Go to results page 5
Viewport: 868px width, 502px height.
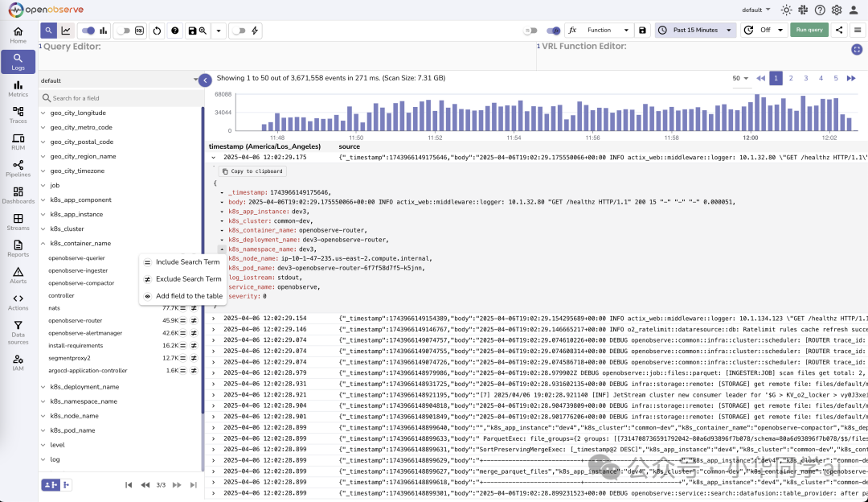pos(836,78)
